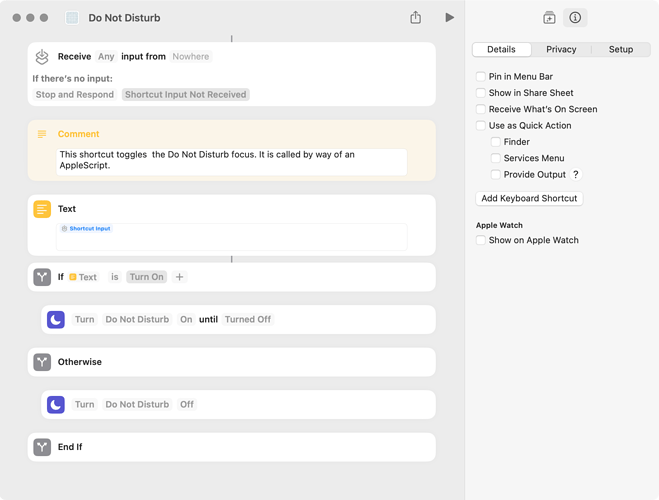Change the If condition 'is' operator
The width and height of the screenshot is (659, 500).
(115, 277)
